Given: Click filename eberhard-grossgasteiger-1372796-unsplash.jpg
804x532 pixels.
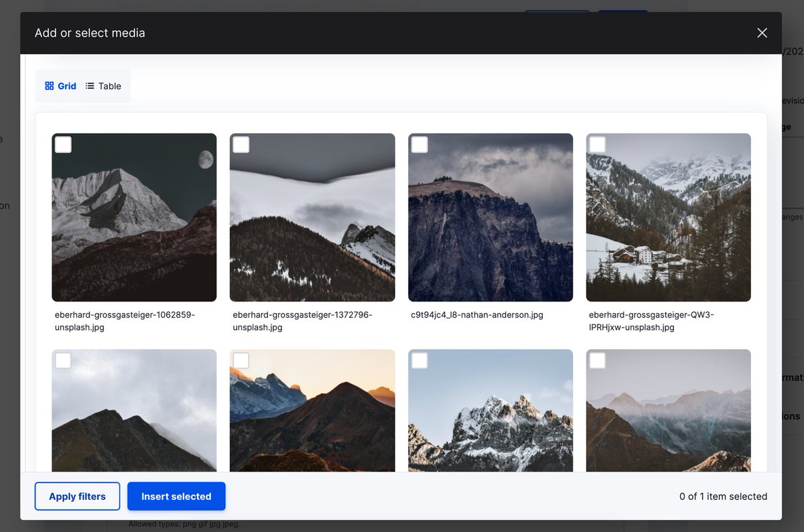Looking at the screenshot, I should click(302, 321).
